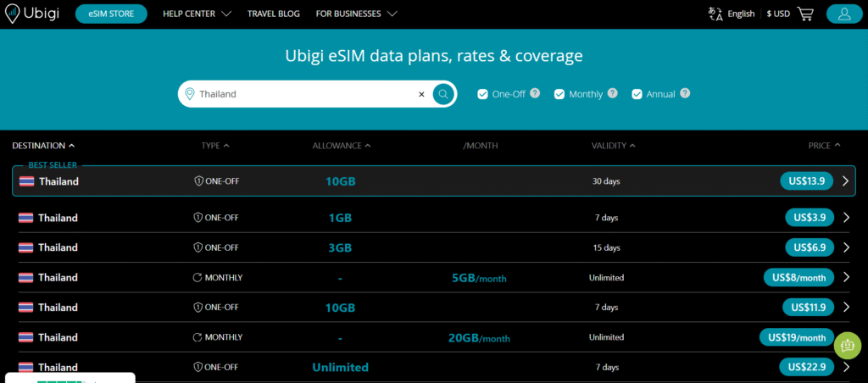Sort by Type column
The width and height of the screenshot is (868, 383).
pos(214,146)
